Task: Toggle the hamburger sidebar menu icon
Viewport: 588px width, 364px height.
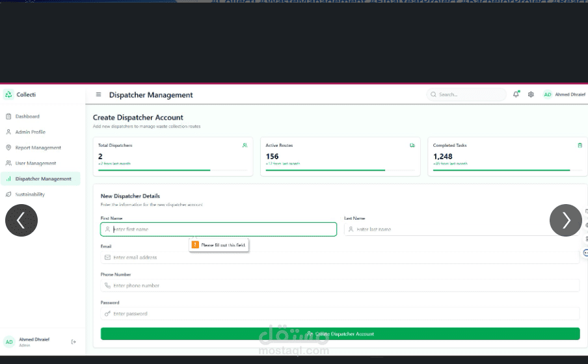Action: [x=98, y=94]
